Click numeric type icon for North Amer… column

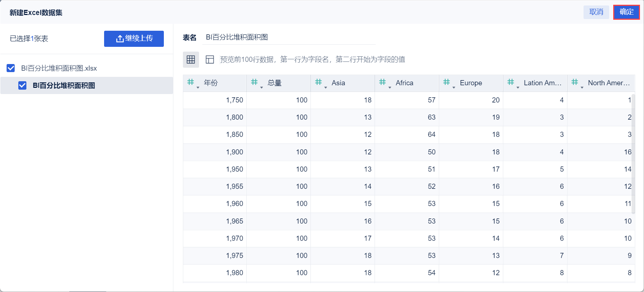coord(575,82)
